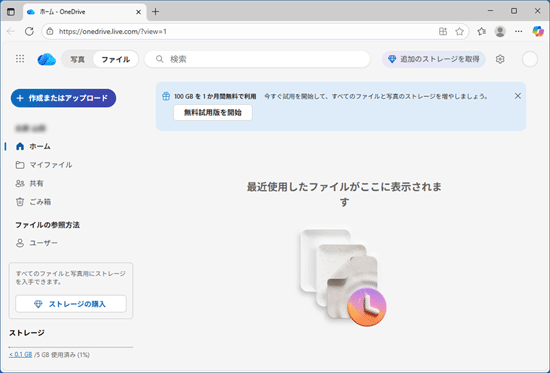Open ごみ箱 in the sidebar
Screen dimensions: 550x373
[x=33, y=202]
